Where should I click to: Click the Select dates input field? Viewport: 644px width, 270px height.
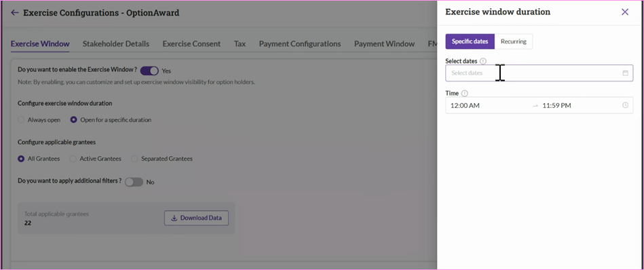coord(539,73)
